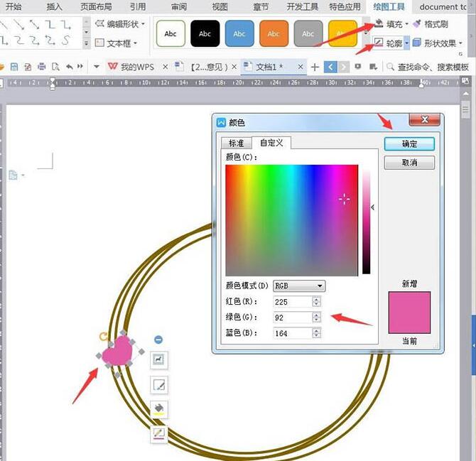Click the 确定 button

(409, 144)
